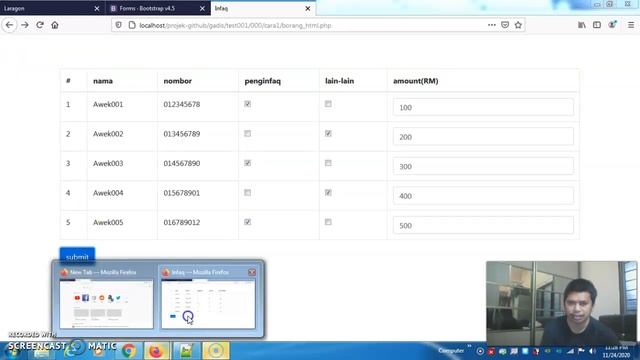Open tracking protection shield in address bar
The width and height of the screenshot is (640, 360).
(x=118, y=25)
